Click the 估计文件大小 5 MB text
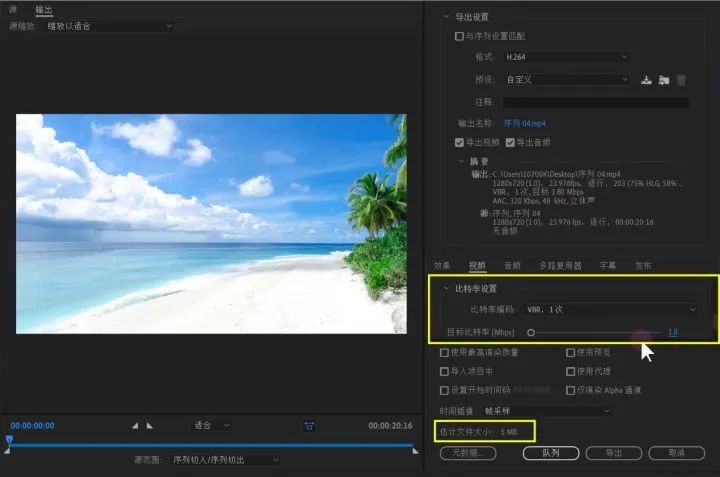 tap(479, 432)
